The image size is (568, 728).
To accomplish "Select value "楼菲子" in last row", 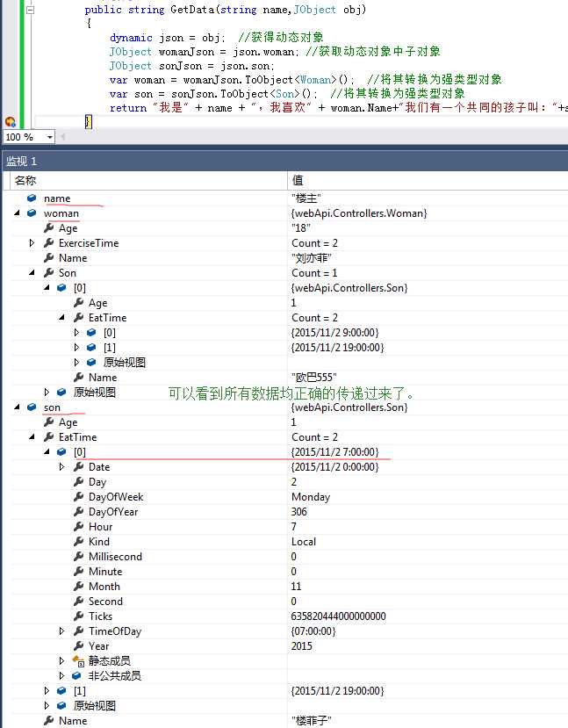I will 312,721.
